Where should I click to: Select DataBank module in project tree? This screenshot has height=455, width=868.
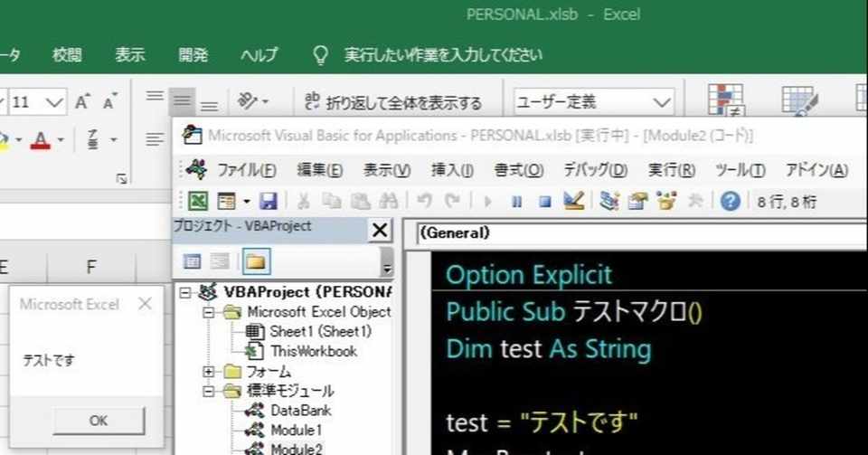pyautogui.click(x=300, y=411)
